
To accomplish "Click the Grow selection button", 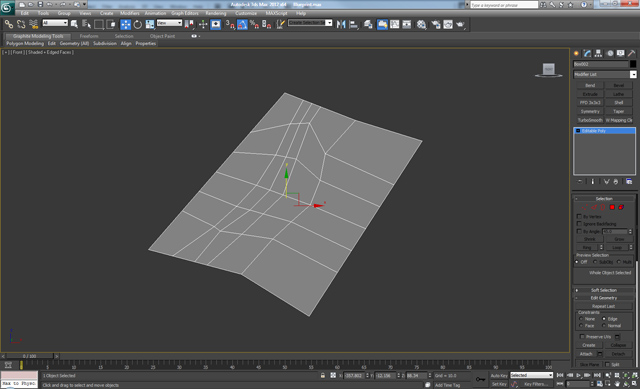I will [x=619, y=239].
